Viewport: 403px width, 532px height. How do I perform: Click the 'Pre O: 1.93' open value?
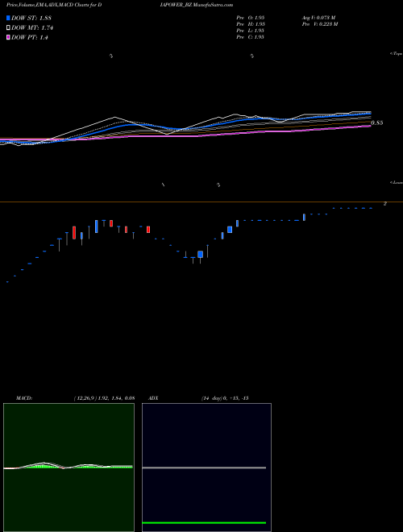(251, 18)
